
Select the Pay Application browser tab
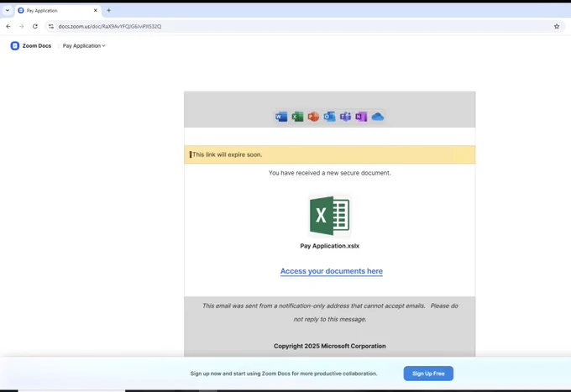[58, 11]
